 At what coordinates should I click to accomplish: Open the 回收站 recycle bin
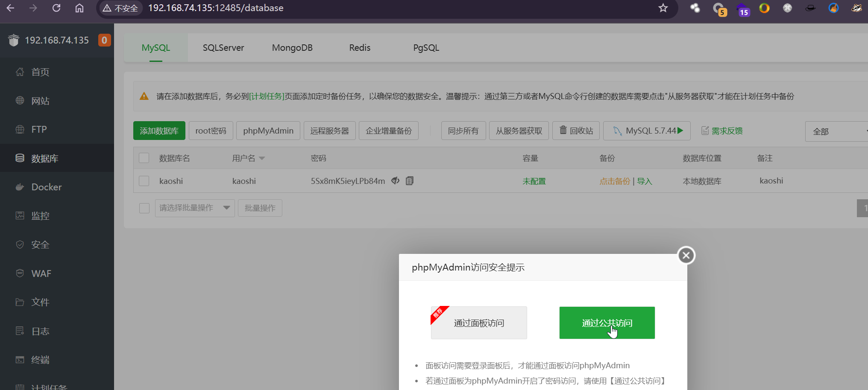(x=576, y=131)
